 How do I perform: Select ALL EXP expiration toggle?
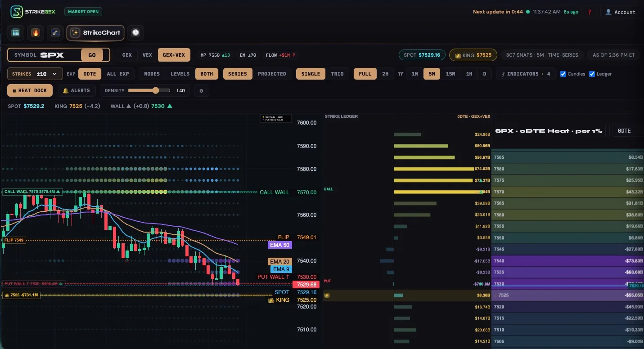point(118,74)
